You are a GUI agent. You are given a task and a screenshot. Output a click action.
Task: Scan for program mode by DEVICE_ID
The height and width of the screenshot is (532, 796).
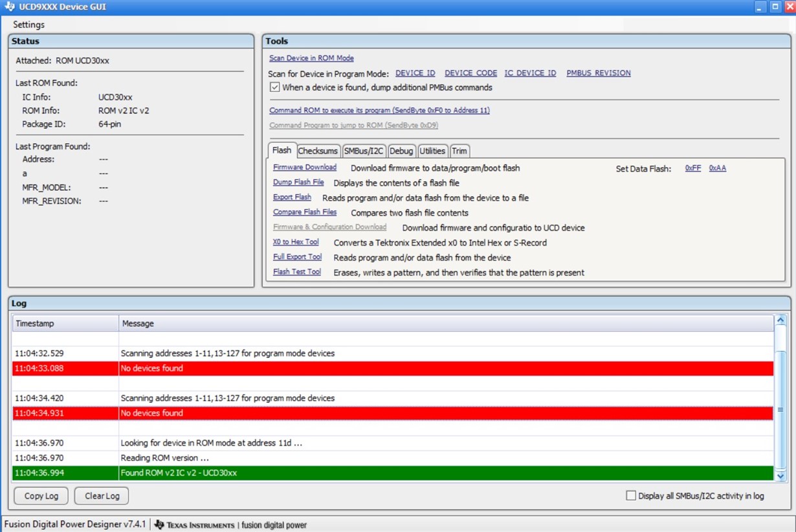pos(415,73)
